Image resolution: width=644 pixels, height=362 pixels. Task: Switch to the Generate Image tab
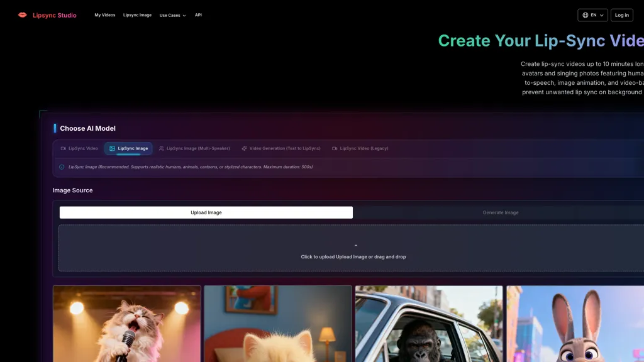(x=500, y=212)
